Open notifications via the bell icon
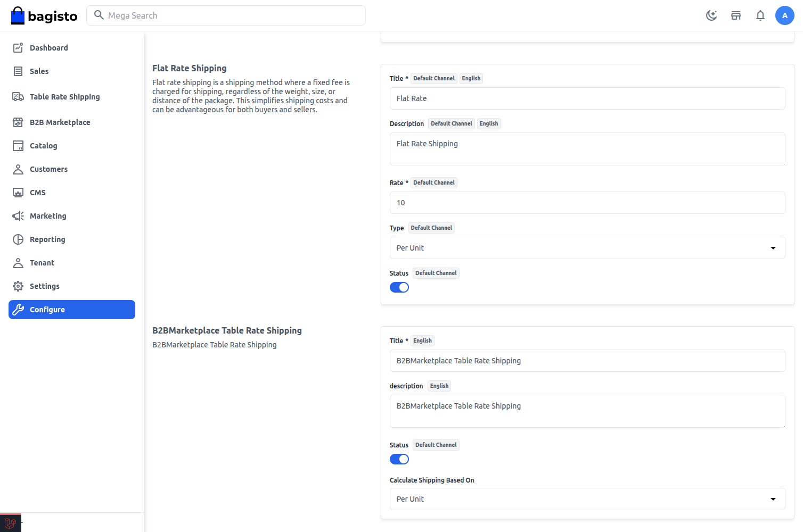The width and height of the screenshot is (803, 532). (760, 15)
